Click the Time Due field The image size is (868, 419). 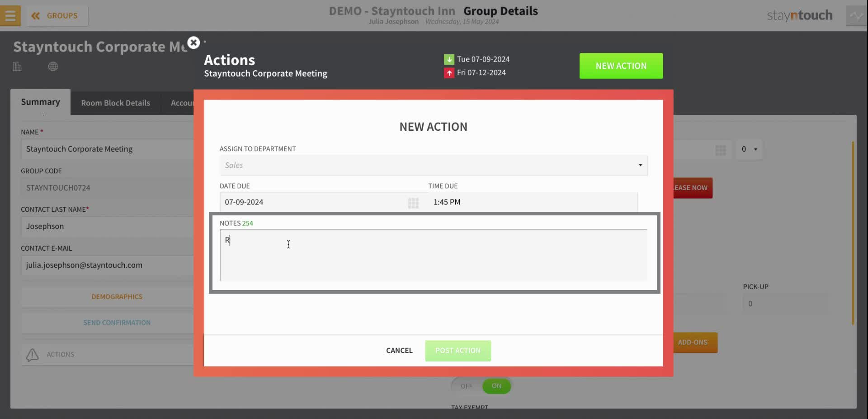pyautogui.click(x=533, y=202)
